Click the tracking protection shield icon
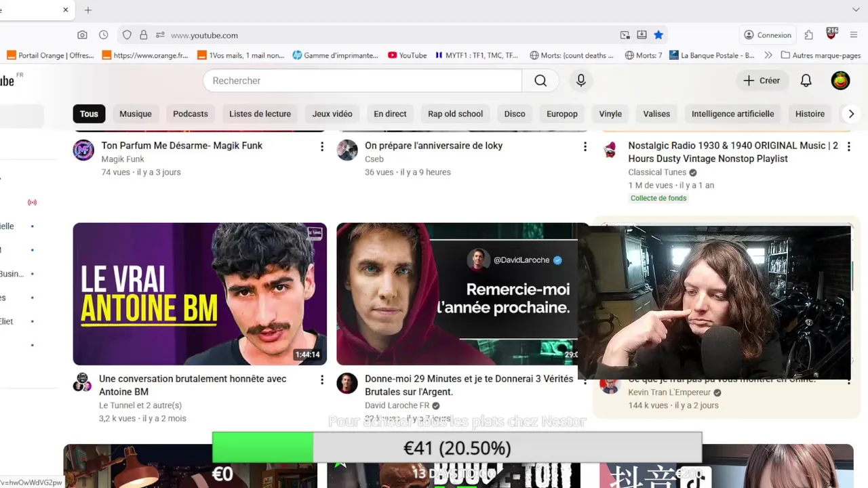Viewport: 868px width, 488px height. pos(127,35)
